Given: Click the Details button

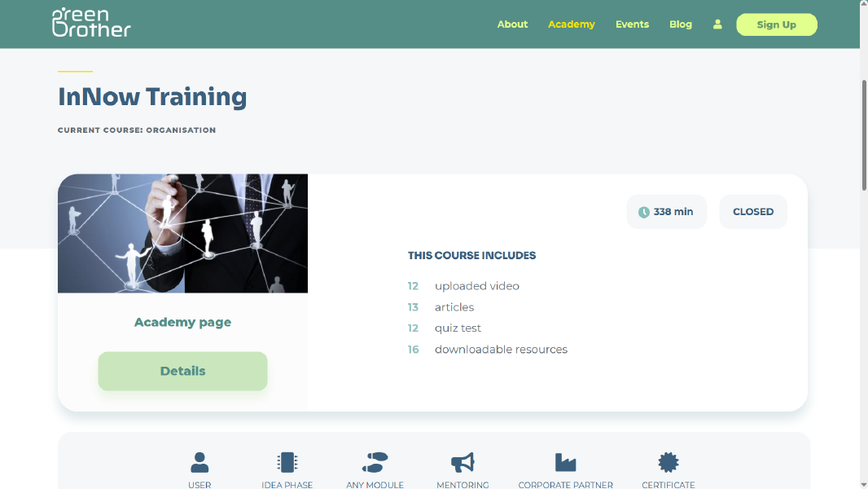Looking at the screenshot, I should click(182, 371).
